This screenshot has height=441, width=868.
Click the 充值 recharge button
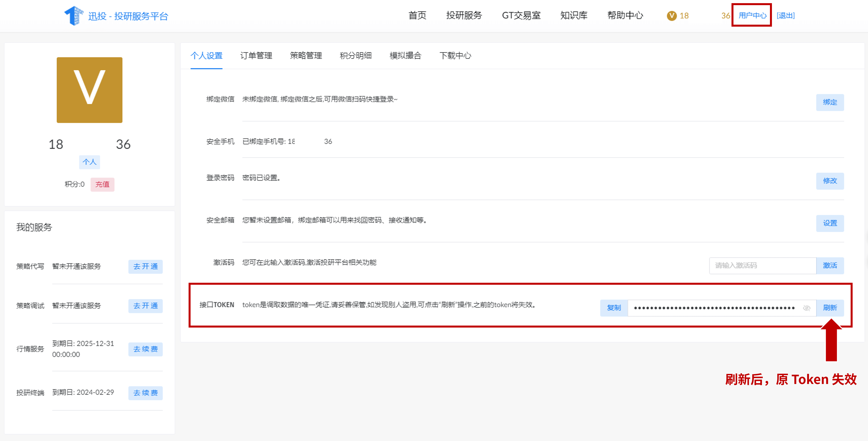pyautogui.click(x=102, y=184)
